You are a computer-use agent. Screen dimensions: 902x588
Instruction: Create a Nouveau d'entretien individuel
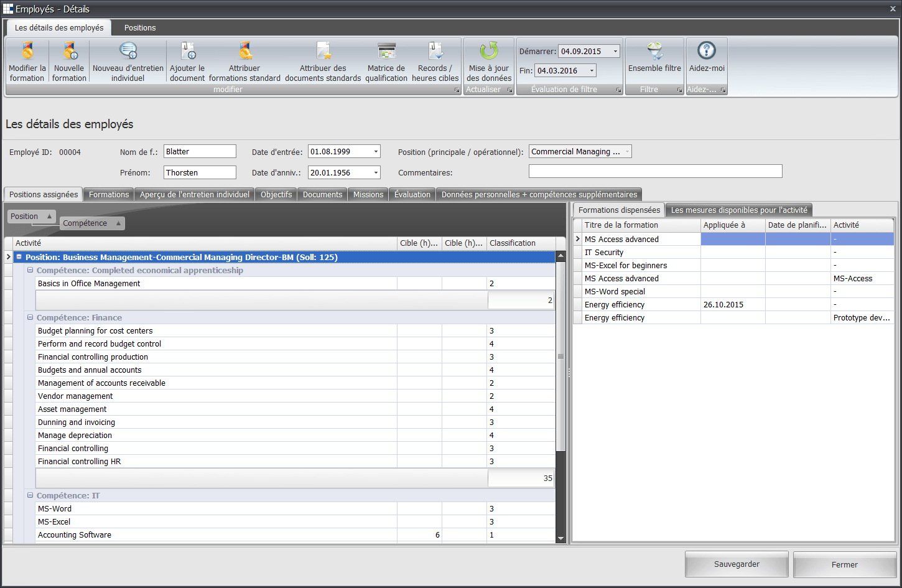(128, 61)
